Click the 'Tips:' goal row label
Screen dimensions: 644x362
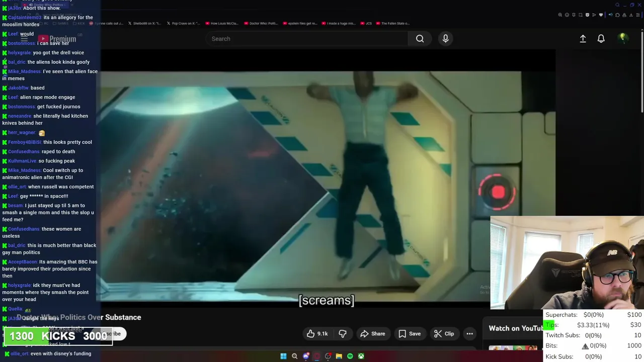point(552,325)
